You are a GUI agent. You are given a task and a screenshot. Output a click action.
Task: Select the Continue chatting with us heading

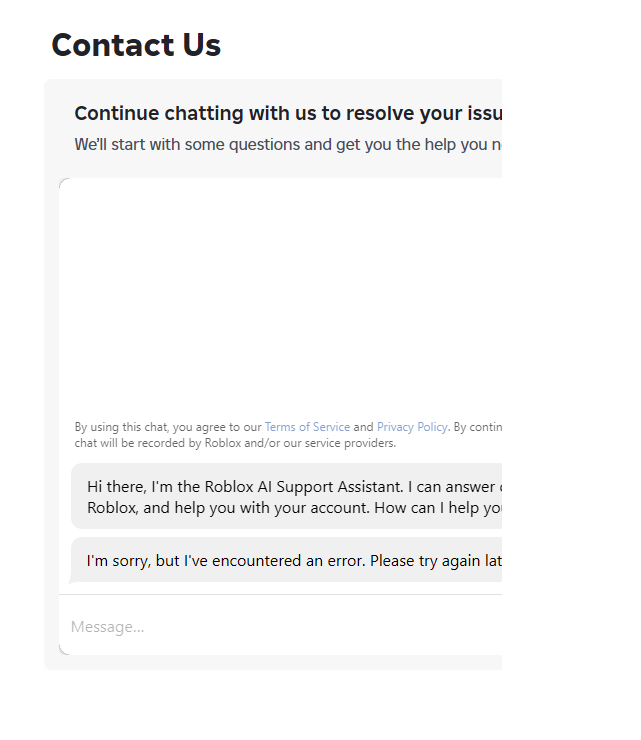click(x=288, y=113)
